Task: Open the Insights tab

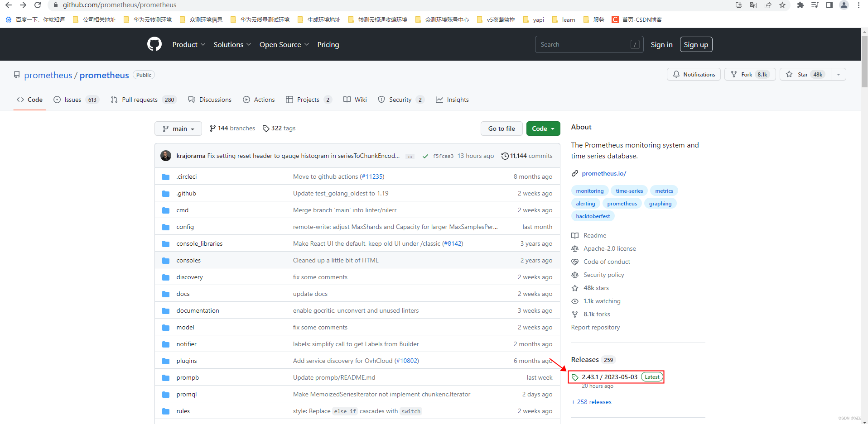Action: click(x=452, y=100)
